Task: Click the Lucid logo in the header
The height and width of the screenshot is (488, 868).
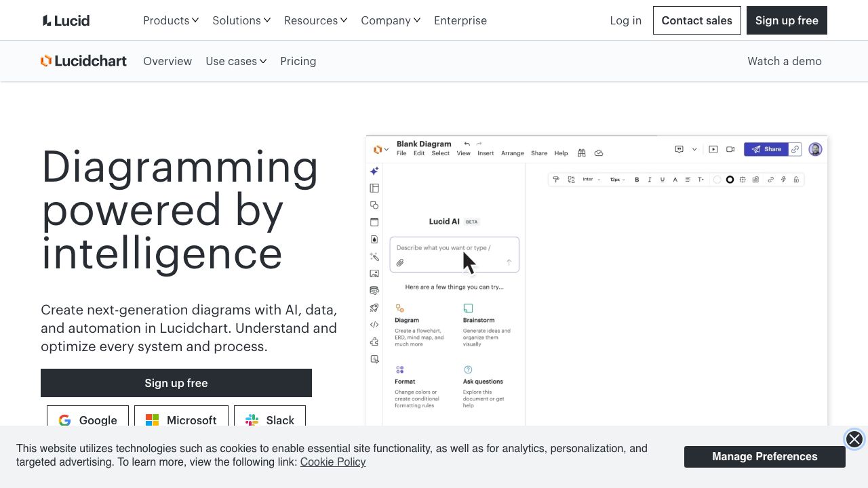Action: click(x=66, y=20)
